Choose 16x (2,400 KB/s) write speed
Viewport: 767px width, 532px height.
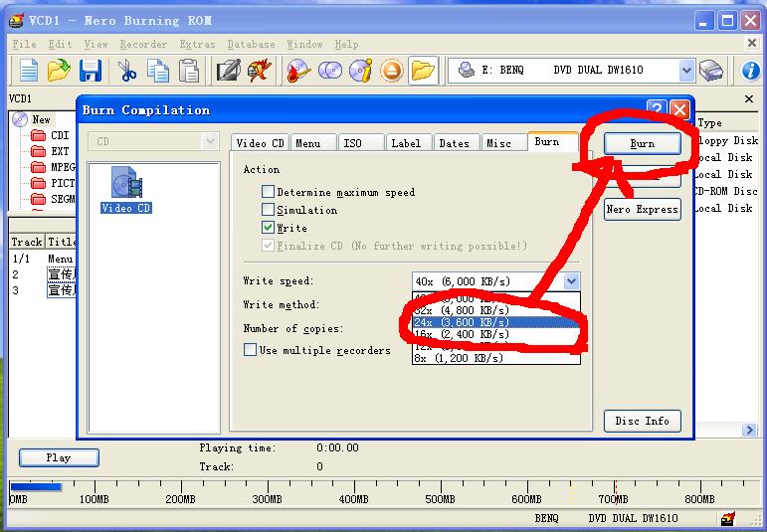click(x=496, y=334)
